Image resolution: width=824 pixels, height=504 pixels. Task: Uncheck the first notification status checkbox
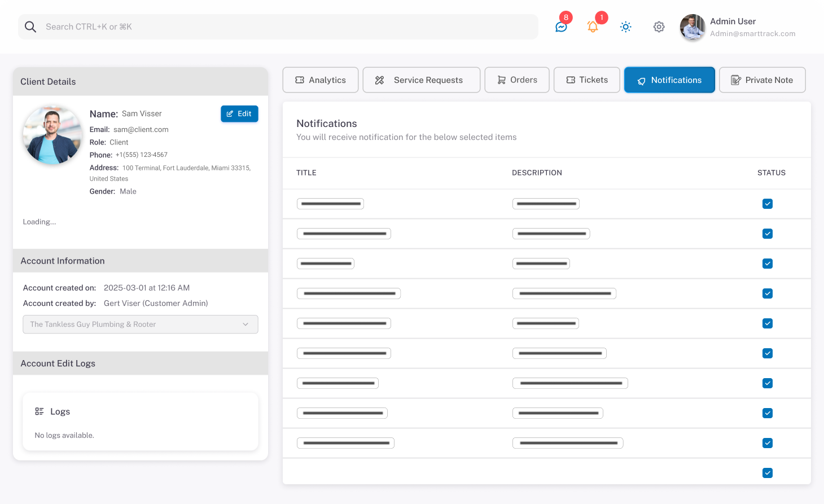pyautogui.click(x=767, y=204)
